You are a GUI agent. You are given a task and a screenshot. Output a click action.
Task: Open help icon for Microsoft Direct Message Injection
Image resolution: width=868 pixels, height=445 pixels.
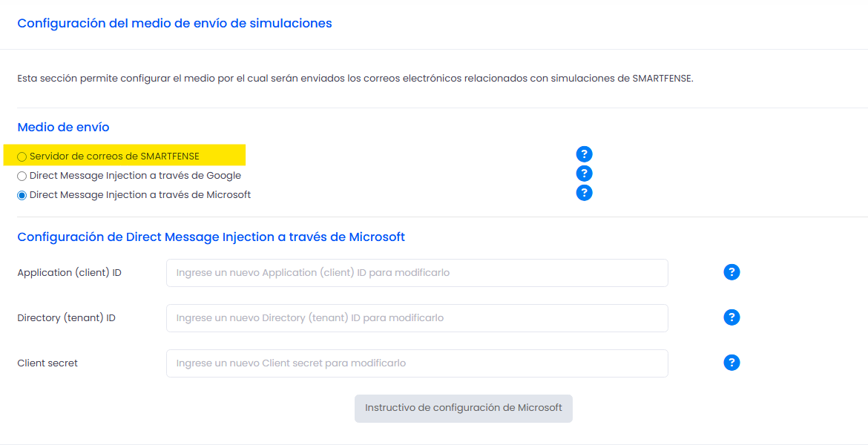[584, 193]
